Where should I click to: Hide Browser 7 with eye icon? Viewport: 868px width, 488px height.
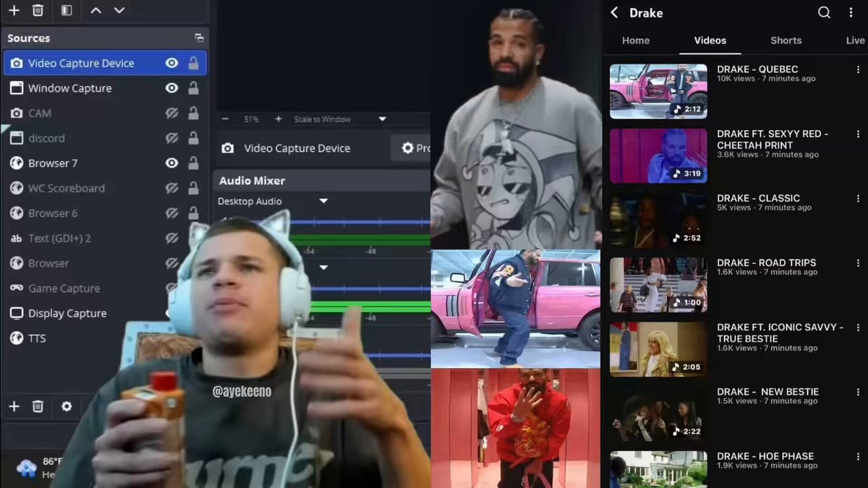click(x=171, y=163)
